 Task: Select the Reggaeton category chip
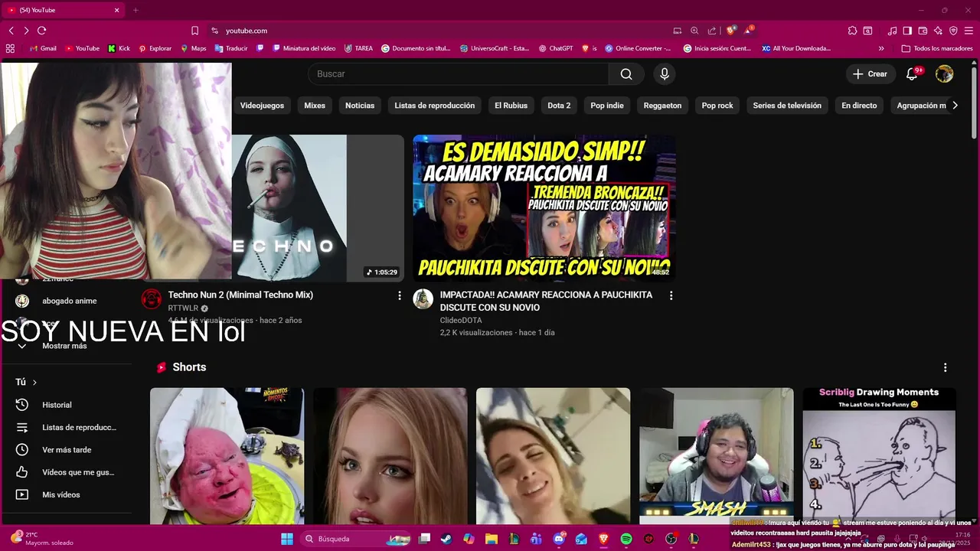point(662,106)
